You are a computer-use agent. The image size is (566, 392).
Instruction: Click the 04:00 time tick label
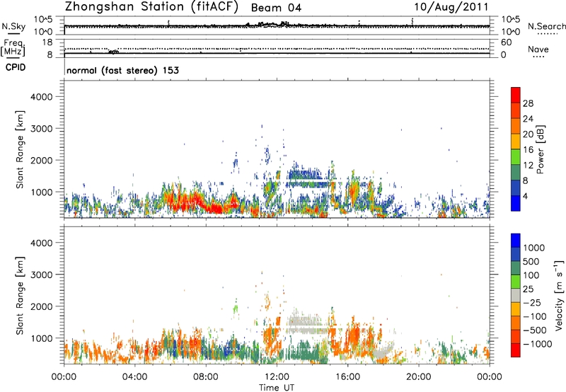134,377
